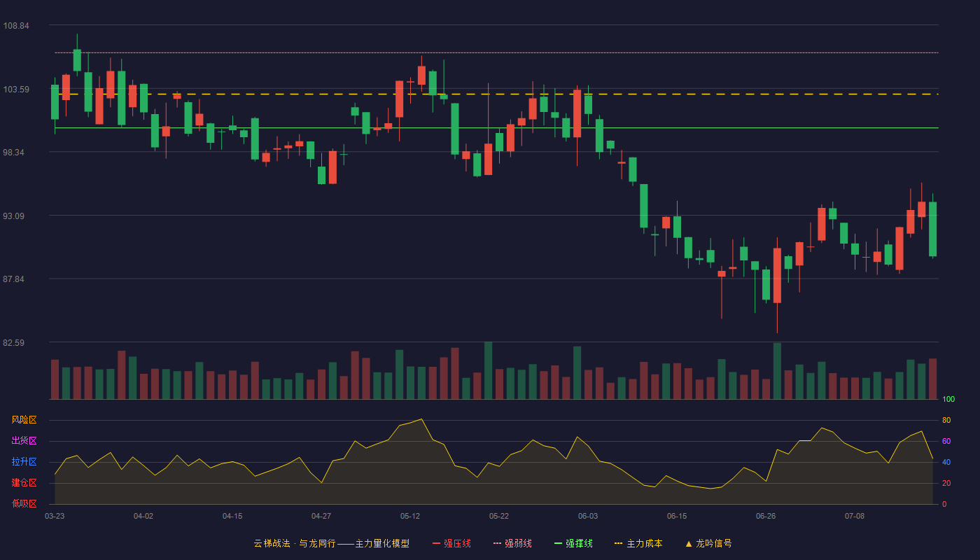Click the 108.84 price axis label
980x560 pixels.
16,26
